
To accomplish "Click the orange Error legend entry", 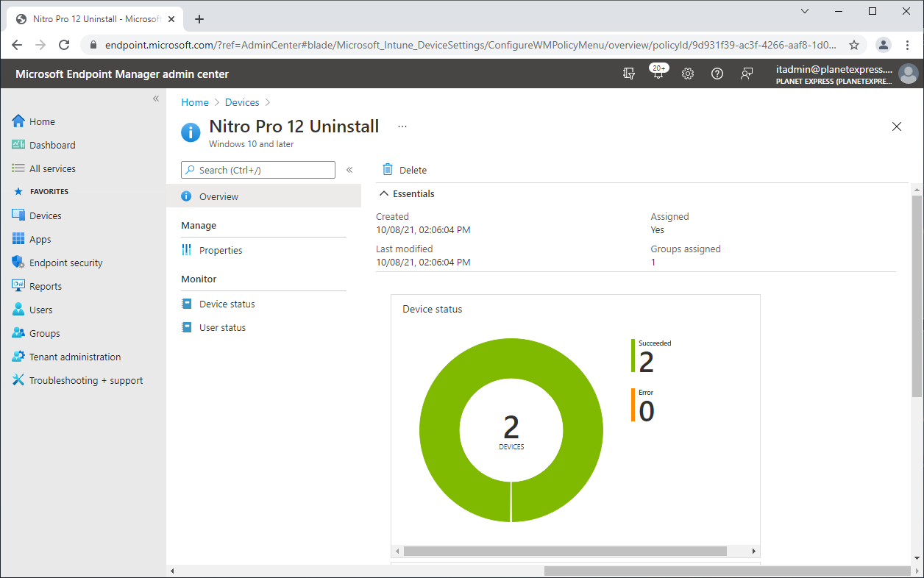I will [x=643, y=405].
